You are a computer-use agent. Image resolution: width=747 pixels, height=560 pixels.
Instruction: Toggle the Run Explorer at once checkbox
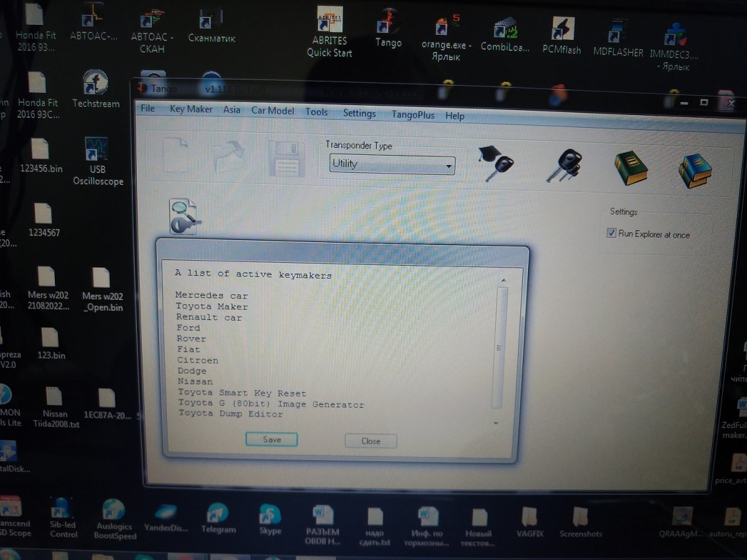point(611,233)
